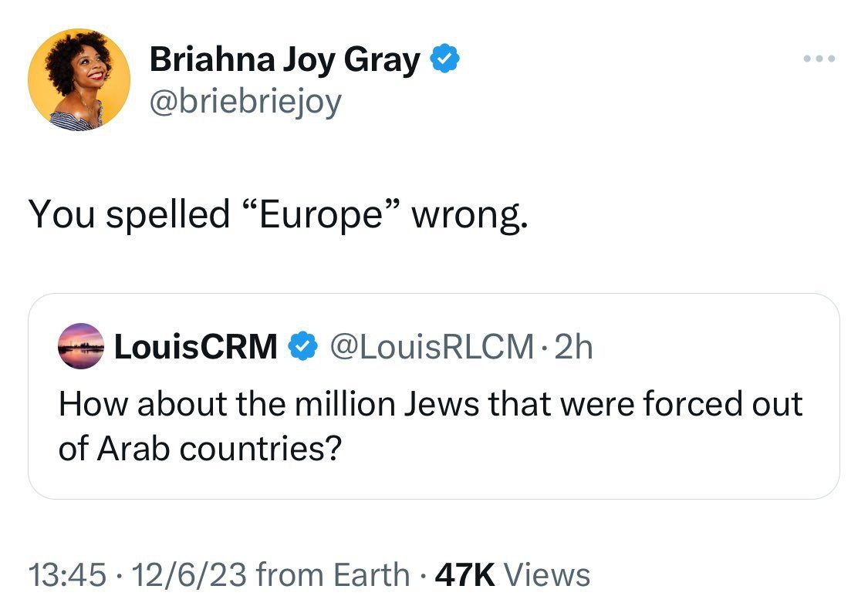
Task: Select the LouisCRM display name
Action: click(x=196, y=348)
